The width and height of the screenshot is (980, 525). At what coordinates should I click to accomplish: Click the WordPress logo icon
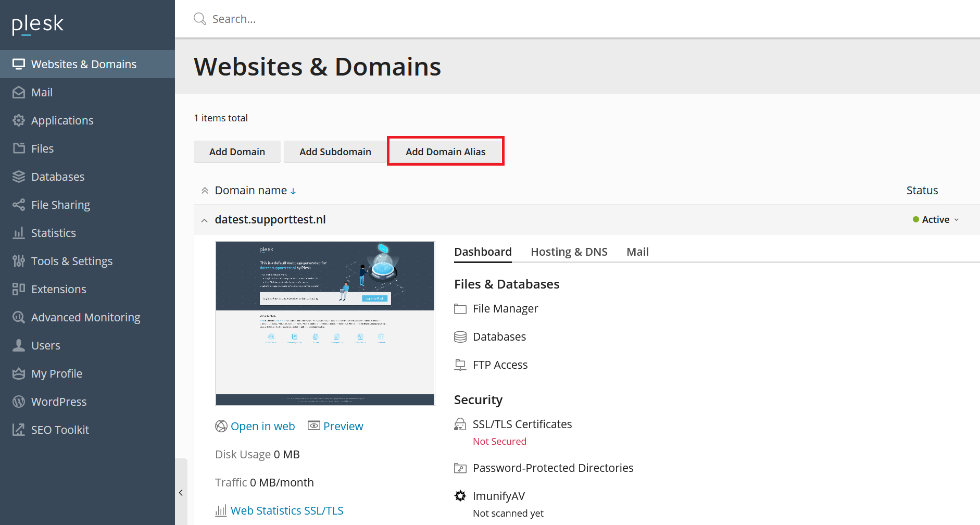[x=19, y=402]
